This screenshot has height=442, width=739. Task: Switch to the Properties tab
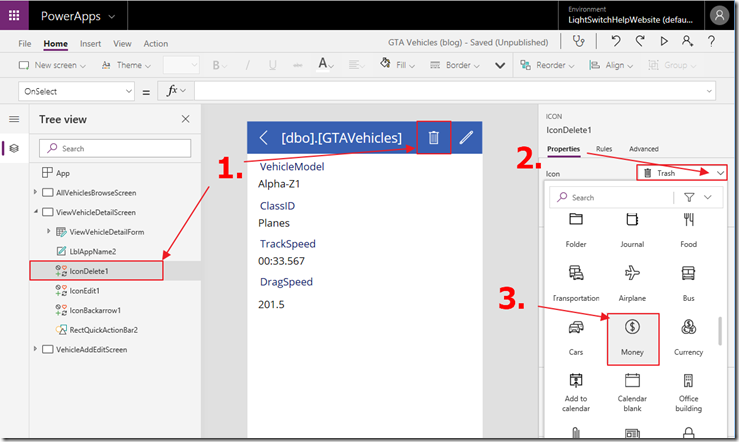(563, 149)
